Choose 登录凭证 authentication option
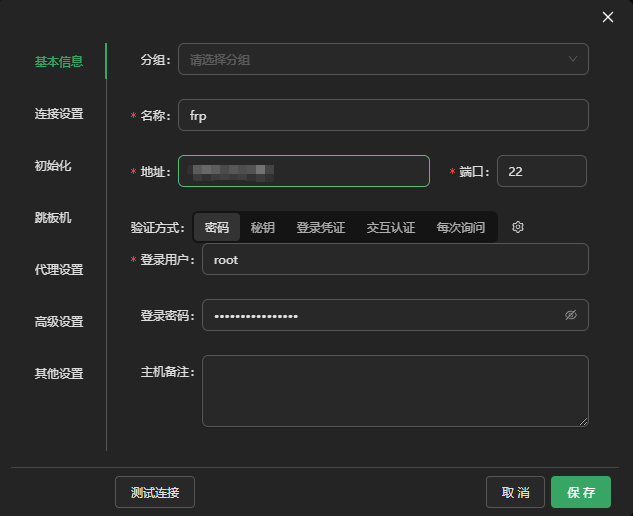633x516 pixels. [x=320, y=227]
